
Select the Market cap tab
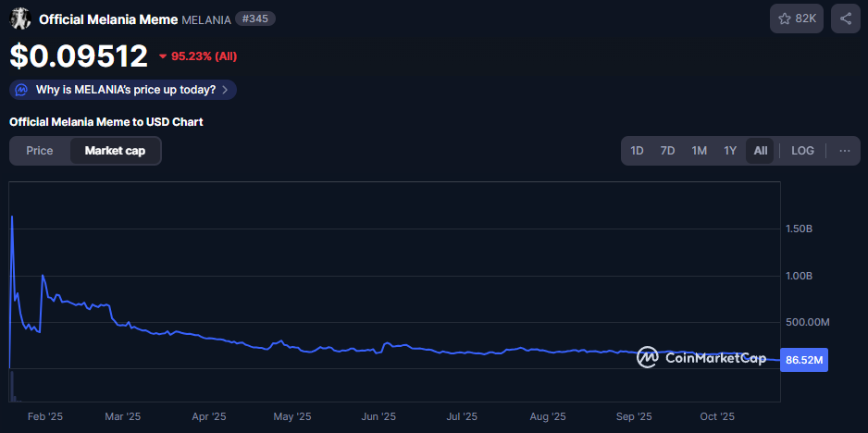click(115, 151)
